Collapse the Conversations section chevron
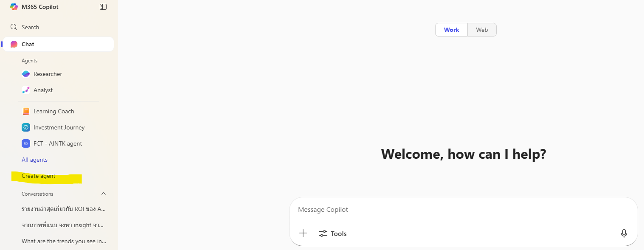 [104, 194]
